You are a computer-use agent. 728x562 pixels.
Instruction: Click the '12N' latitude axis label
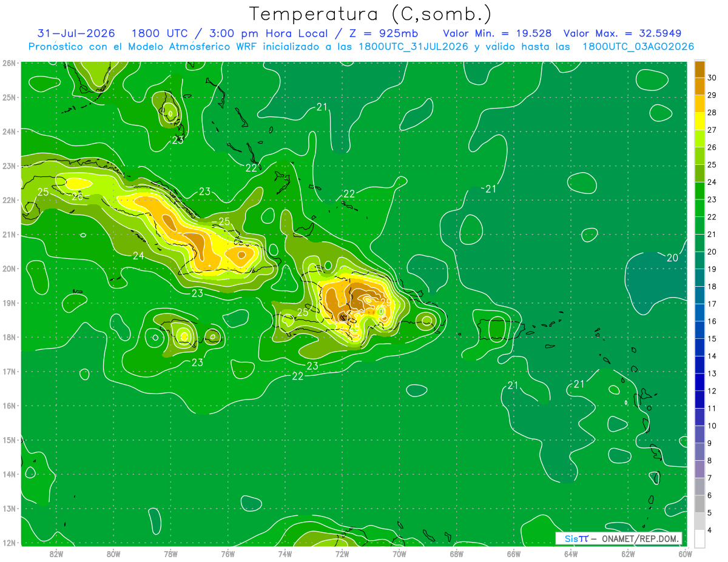[x=10, y=543]
